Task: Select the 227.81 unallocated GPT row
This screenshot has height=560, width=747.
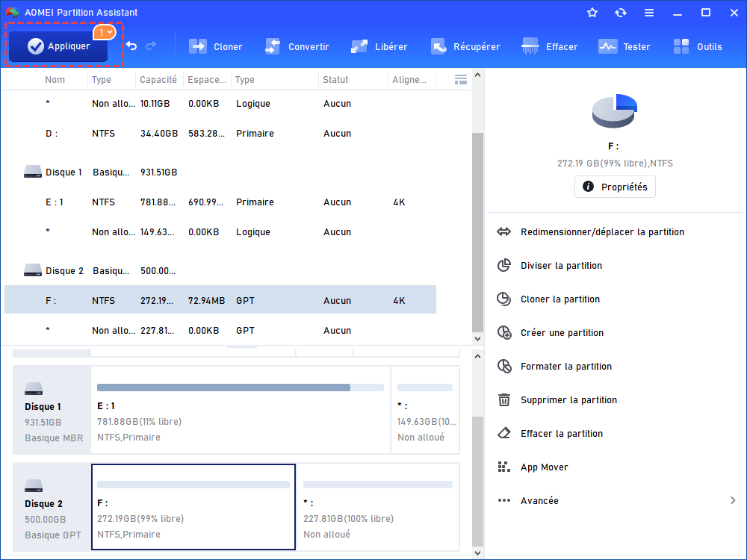Action: click(220, 330)
